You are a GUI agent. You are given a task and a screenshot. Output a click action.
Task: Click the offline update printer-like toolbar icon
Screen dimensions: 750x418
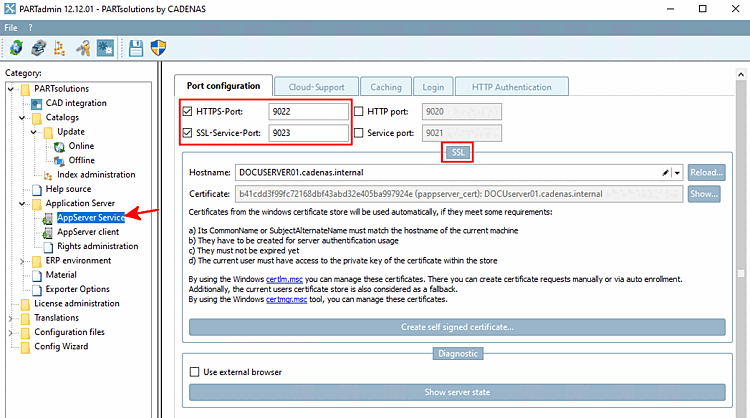point(38,48)
